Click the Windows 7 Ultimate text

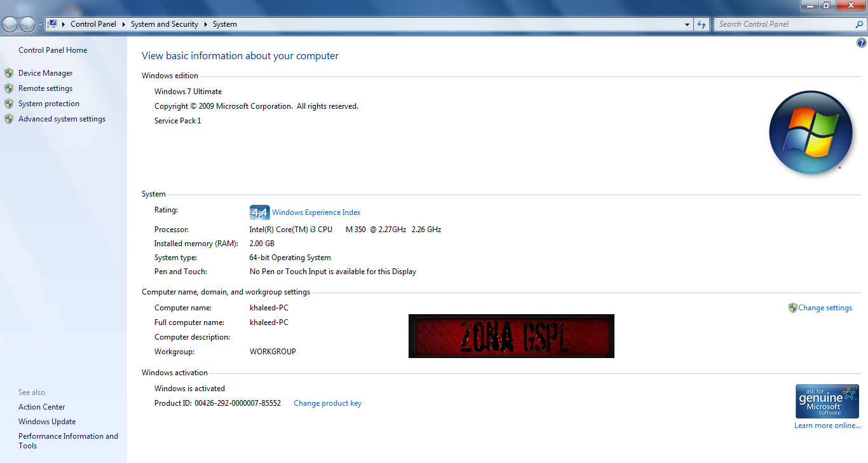point(188,92)
